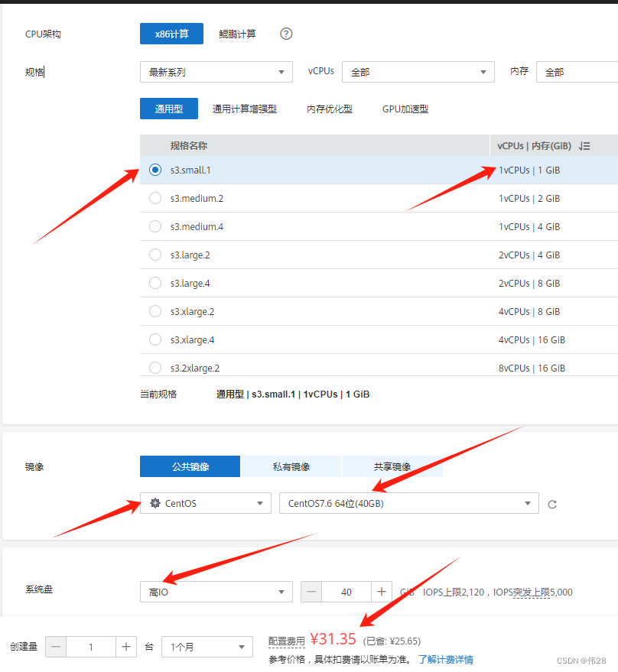Select the s3.2xlarge.2 flavor radio button
The height and width of the screenshot is (672, 618).
(155, 368)
